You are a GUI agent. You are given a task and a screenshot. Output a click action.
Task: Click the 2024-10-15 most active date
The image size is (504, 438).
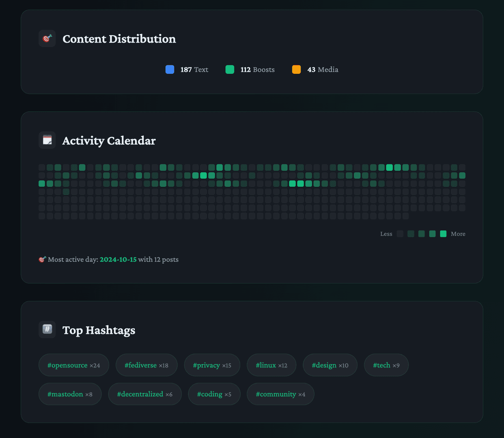coord(118,259)
